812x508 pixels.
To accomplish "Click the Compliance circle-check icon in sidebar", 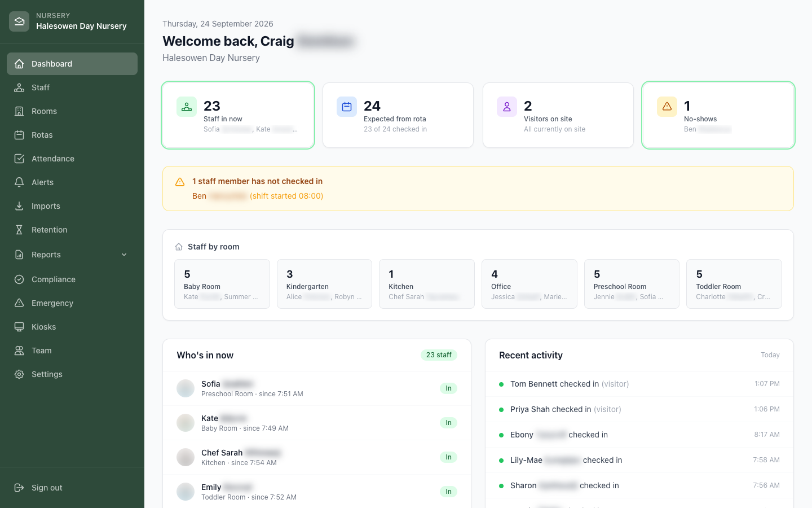I will (x=19, y=279).
